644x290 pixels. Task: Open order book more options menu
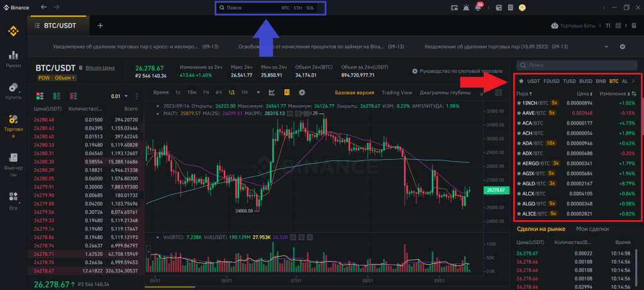[136, 96]
